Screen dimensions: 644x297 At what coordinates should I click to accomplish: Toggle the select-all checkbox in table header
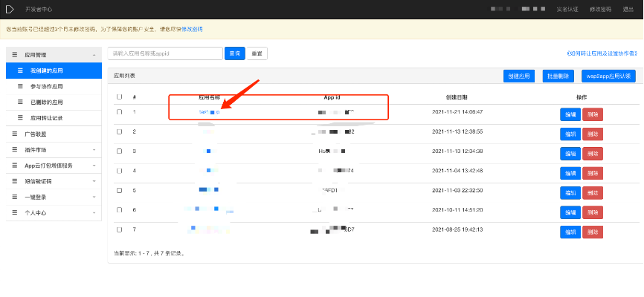(x=120, y=97)
